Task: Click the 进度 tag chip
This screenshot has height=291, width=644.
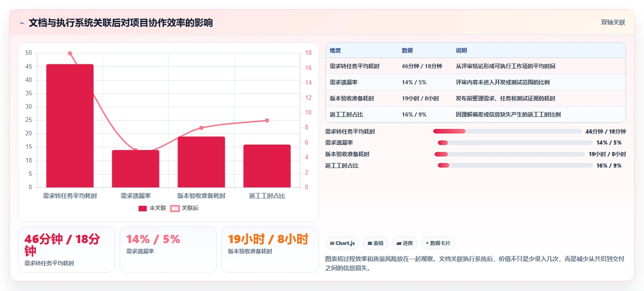Action: 405,243
